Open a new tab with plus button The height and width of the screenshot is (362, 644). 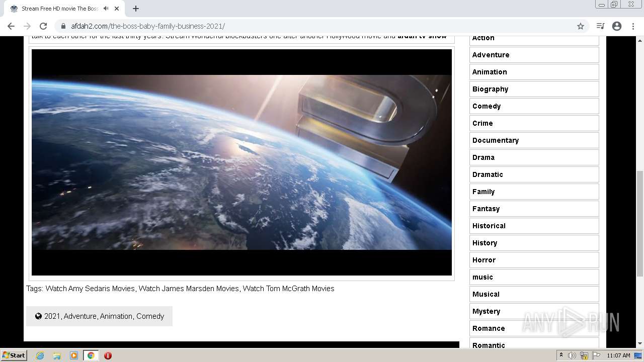[136, 9]
